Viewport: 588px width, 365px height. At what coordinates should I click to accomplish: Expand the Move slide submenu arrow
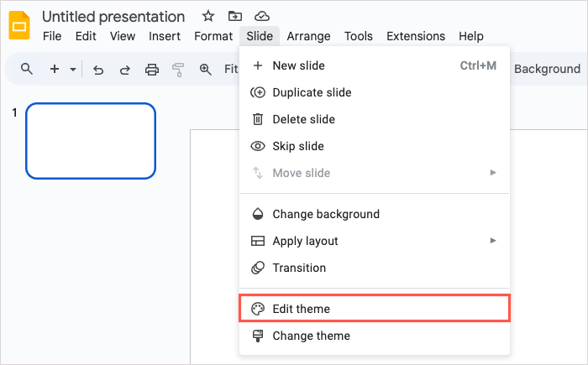[493, 172]
